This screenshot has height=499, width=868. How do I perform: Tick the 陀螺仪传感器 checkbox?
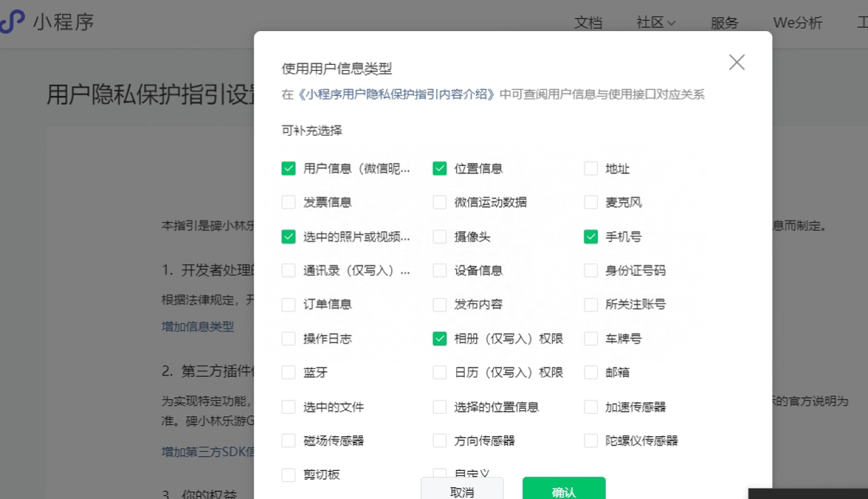[591, 441]
